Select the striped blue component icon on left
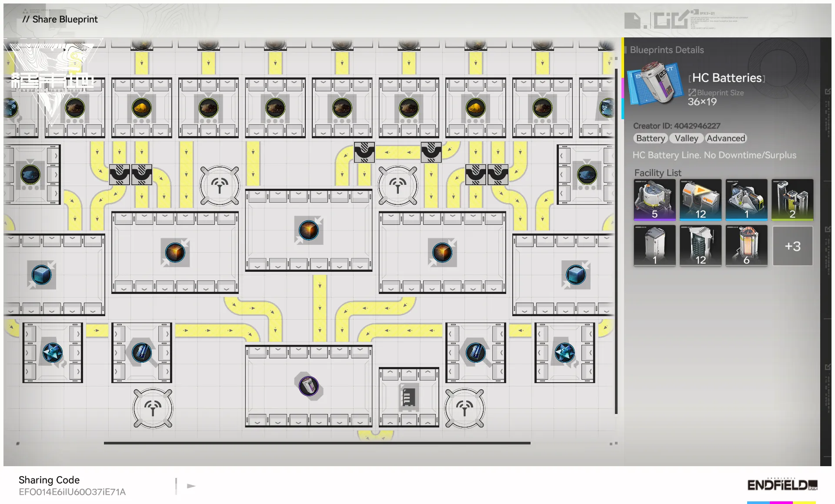 click(x=142, y=353)
